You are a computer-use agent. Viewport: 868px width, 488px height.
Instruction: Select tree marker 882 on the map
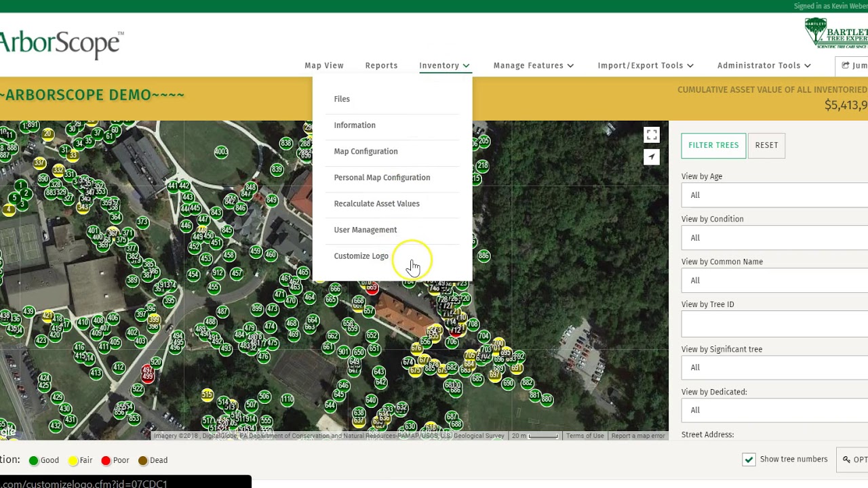point(527,383)
